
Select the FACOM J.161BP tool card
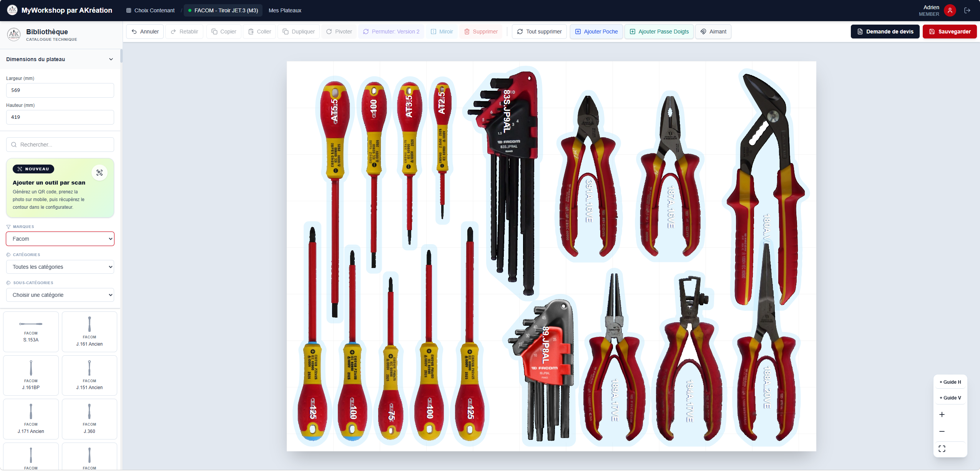coord(31,376)
